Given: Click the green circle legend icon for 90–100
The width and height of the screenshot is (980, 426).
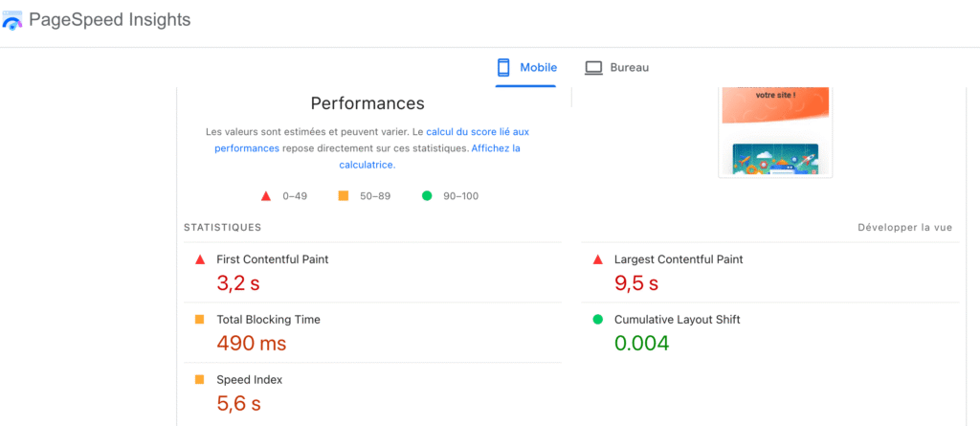Looking at the screenshot, I should coord(427,196).
